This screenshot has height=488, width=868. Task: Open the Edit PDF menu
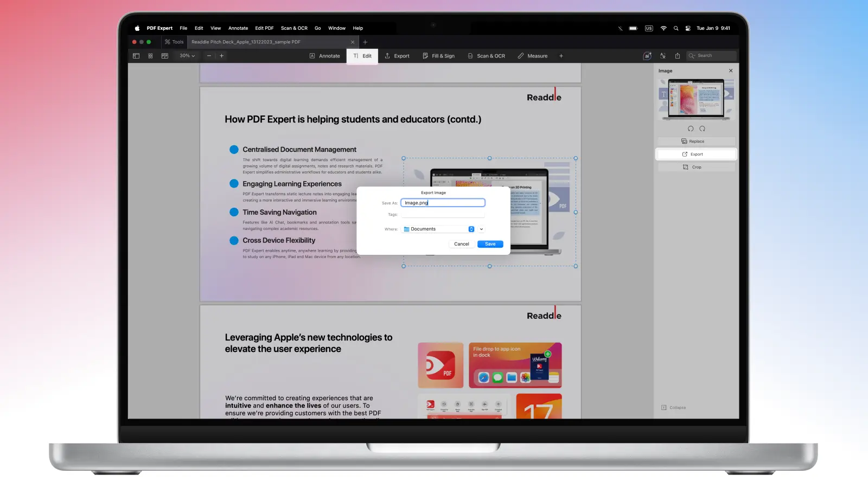[x=264, y=28]
